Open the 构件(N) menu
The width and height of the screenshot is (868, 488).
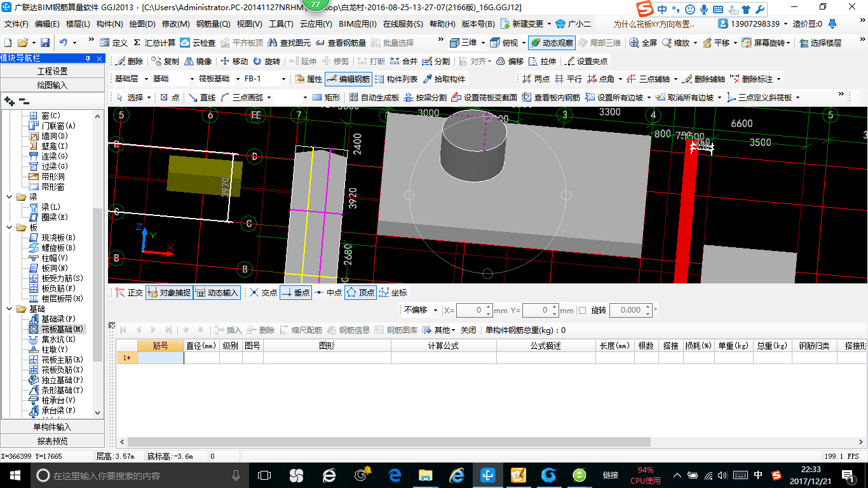[109, 24]
